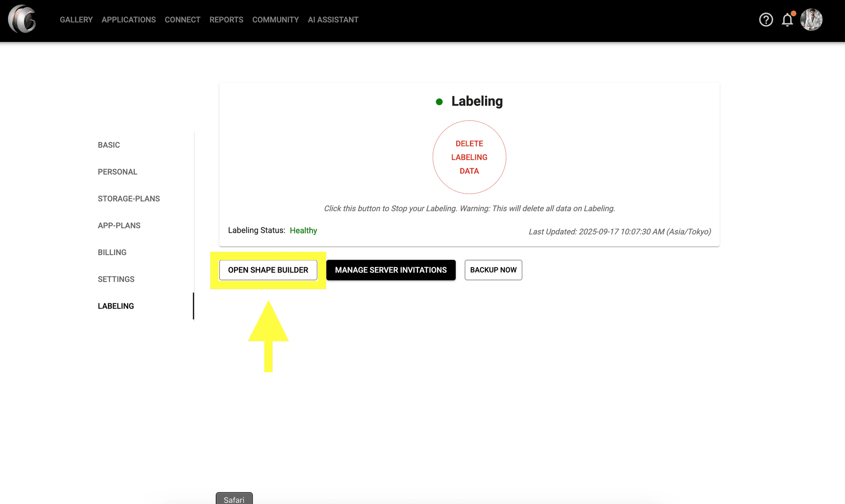Launch AI Assistant from the top bar
The width and height of the screenshot is (845, 504).
pyautogui.click(x=333, y=20)
